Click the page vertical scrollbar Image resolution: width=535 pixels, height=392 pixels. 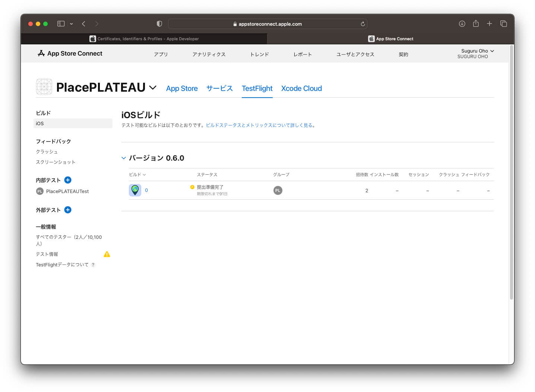(x=512, y=172)
